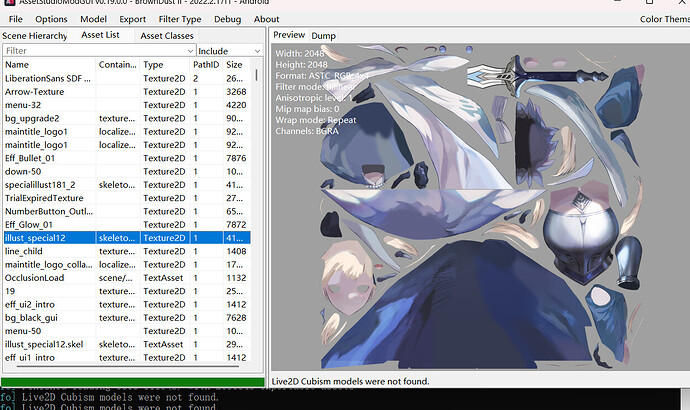This screenshot has height=410, width=690.
Task: Click the size value 1132
Action: coord(236,278)
